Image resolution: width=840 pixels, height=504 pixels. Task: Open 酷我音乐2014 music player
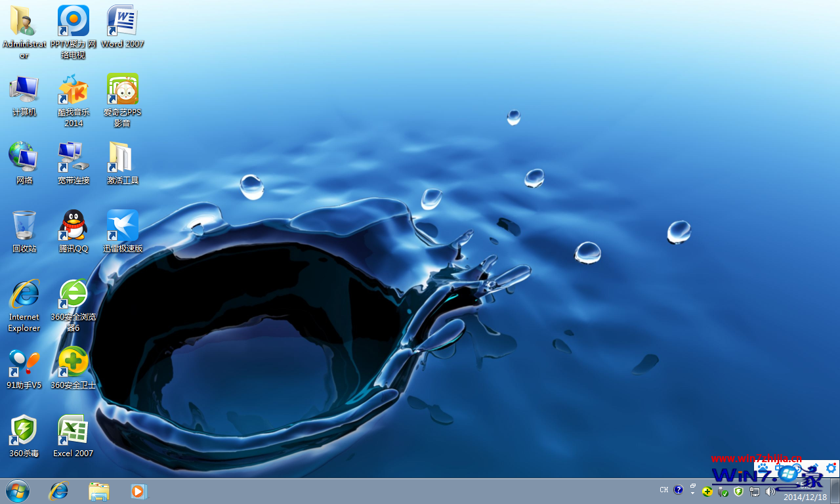pos(73,89)
